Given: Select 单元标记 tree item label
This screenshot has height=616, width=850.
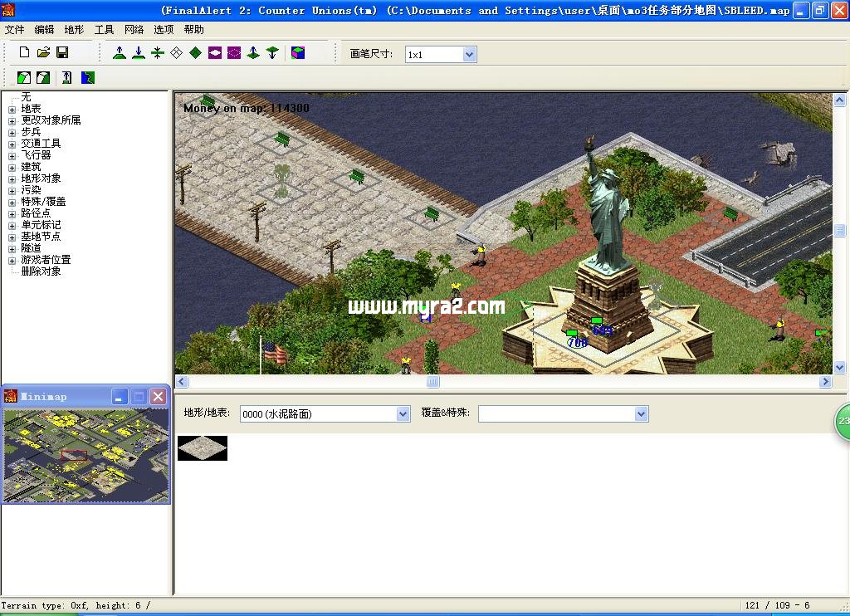Looking at the screenshot, I should tap(41, 225).
